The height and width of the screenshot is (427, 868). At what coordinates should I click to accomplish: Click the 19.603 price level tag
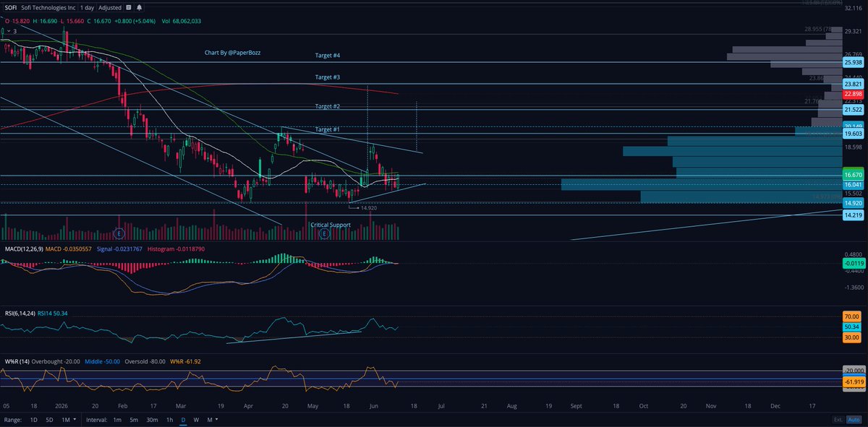pos(853,134)
